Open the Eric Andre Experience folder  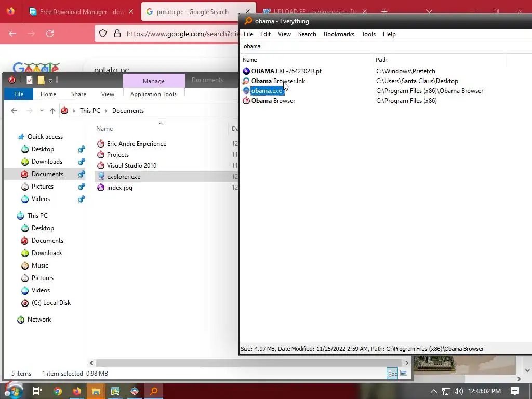[x=137, y=144]
